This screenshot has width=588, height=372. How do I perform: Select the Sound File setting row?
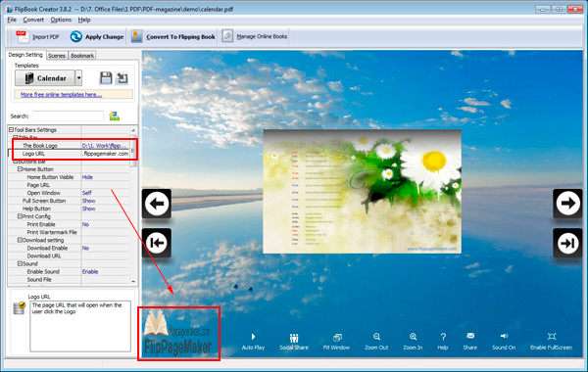pos(69,279)
